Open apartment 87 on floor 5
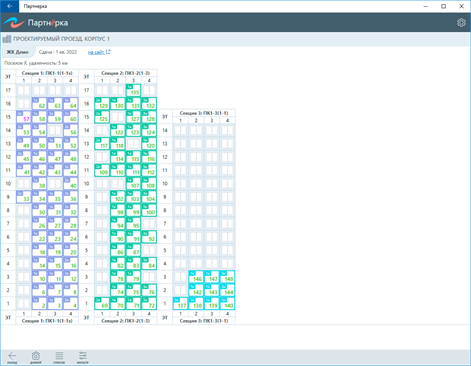 [x=133, y=250]
